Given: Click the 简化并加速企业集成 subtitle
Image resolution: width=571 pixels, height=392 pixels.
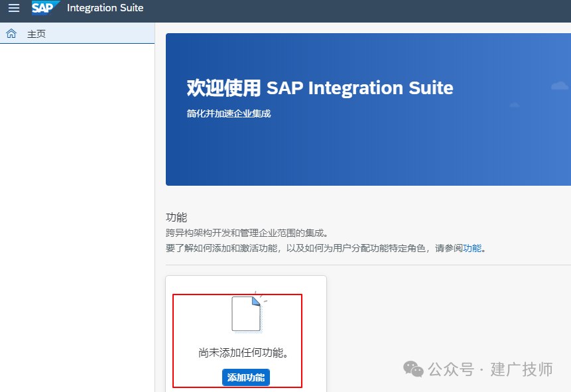Looking at the screenshot, I should coord(229,113).
